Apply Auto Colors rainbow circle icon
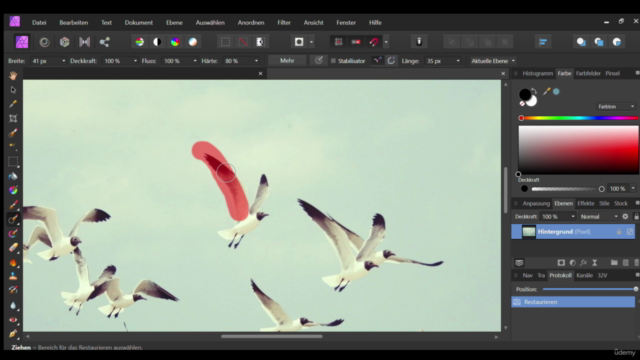The height and width of the screenshot is (360, 640). [x=175, y=42]
